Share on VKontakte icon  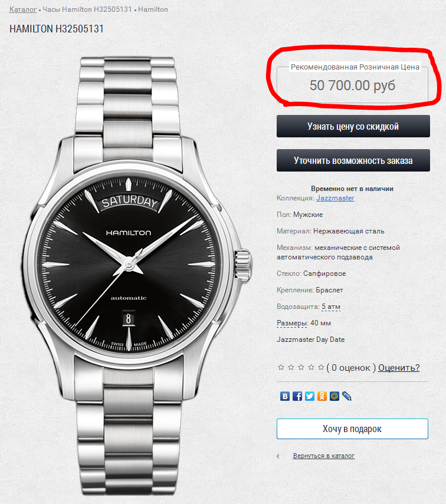point(285,396)
